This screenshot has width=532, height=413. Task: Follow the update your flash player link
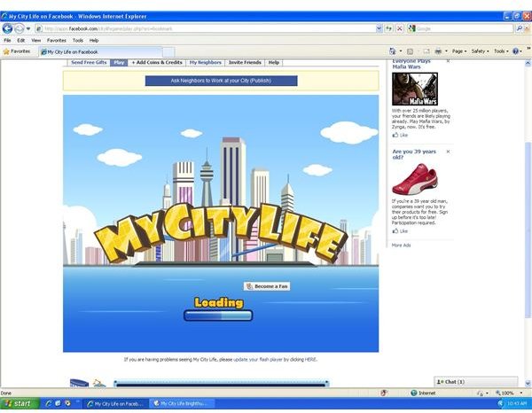tap(258, 360)
